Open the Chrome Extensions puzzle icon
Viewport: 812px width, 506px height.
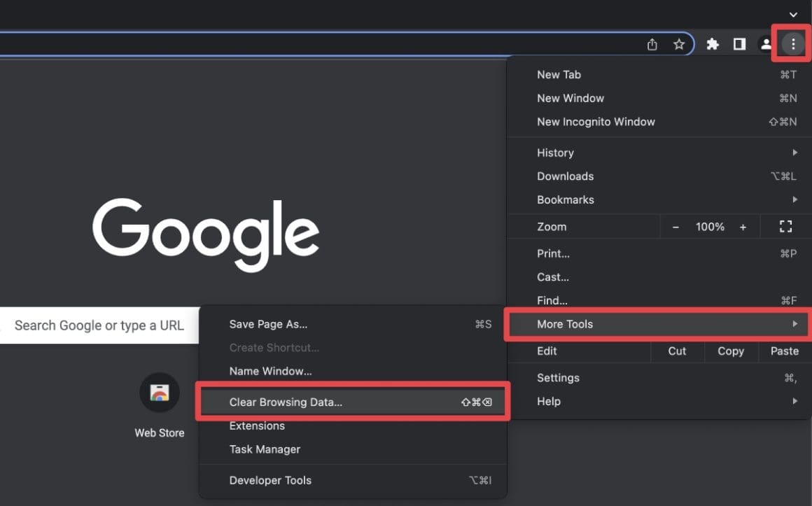pyautogui.click(x=713, y=43)
